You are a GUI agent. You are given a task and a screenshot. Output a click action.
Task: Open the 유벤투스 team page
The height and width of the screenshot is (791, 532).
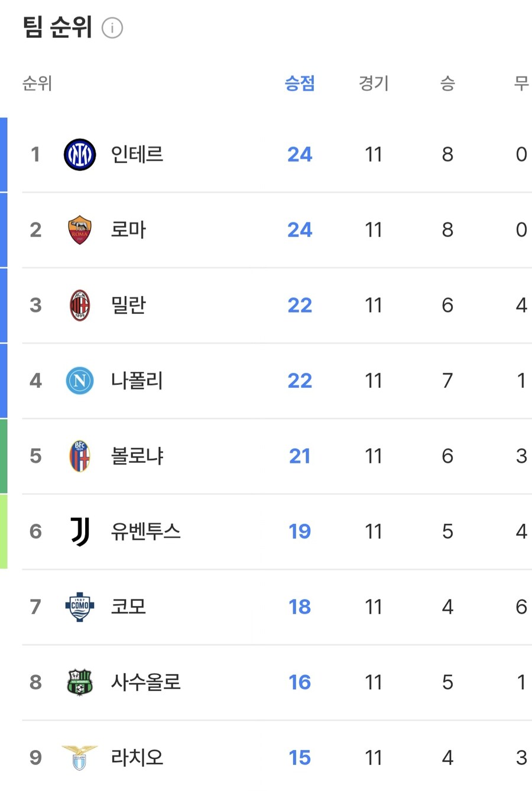146,531
